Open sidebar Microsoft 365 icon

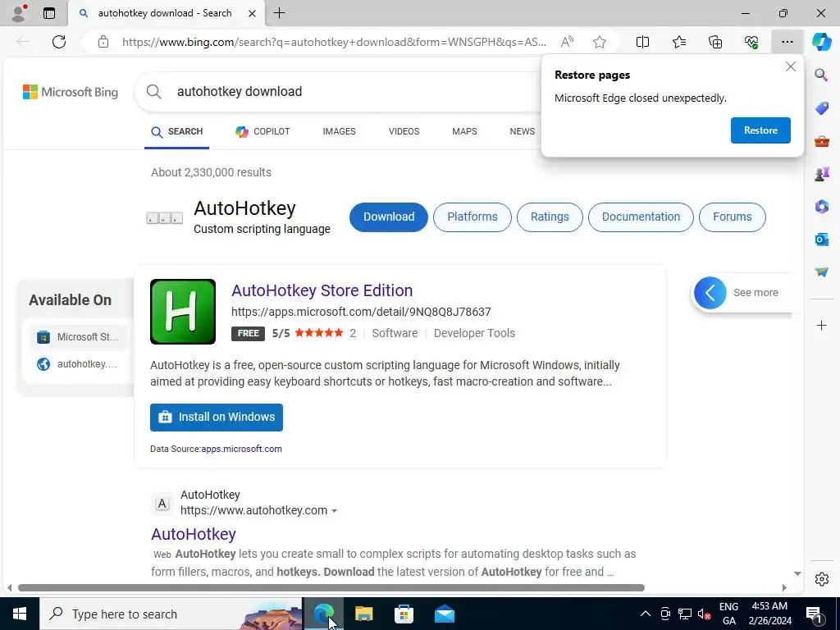[x=821, y=206]
